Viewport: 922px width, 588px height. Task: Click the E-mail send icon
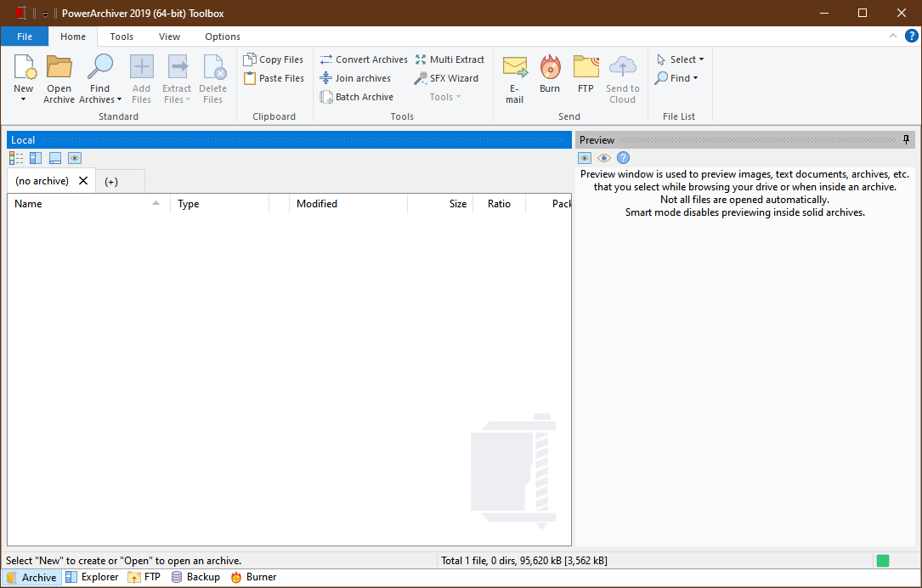[514, 67]
